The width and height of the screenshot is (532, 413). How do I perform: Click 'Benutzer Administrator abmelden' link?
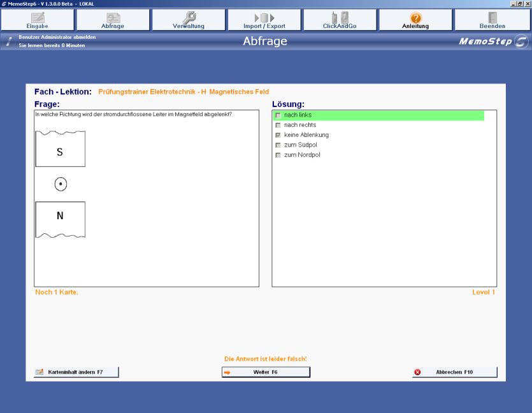(x=57, y=38)
